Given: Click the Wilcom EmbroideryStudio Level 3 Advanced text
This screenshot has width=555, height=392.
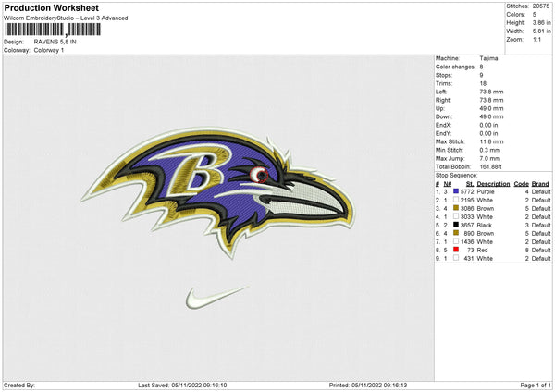Looking at the screenshot, I should click(66, 18).
